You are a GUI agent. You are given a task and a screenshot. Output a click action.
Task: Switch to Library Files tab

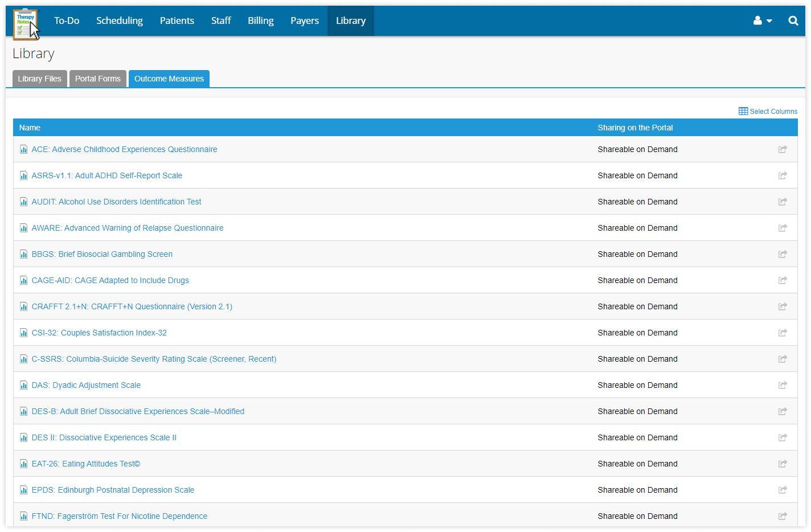coord(40,79)
